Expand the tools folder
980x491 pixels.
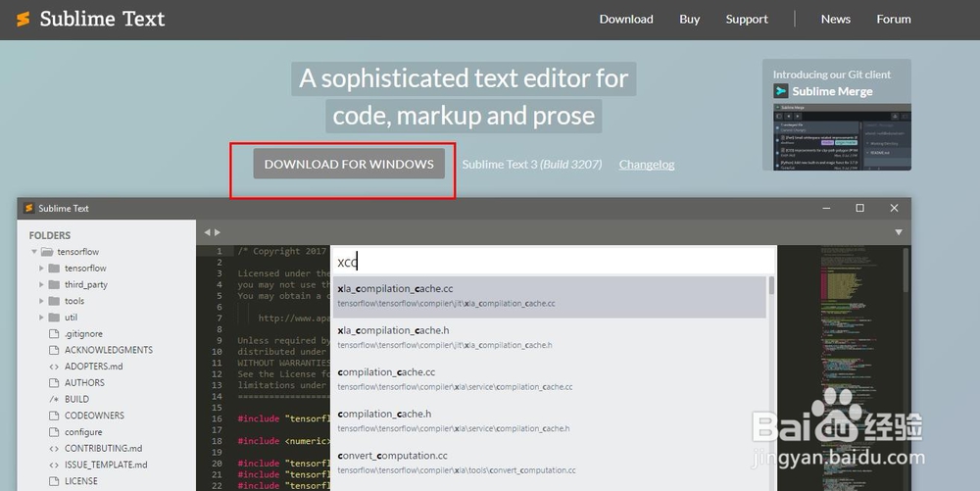pyautogui.click(x=41, y=301)
